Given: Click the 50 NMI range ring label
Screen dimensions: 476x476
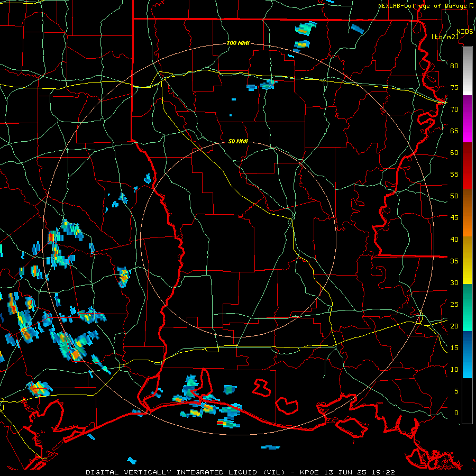Looking at the screenshot, I should 238,141.
